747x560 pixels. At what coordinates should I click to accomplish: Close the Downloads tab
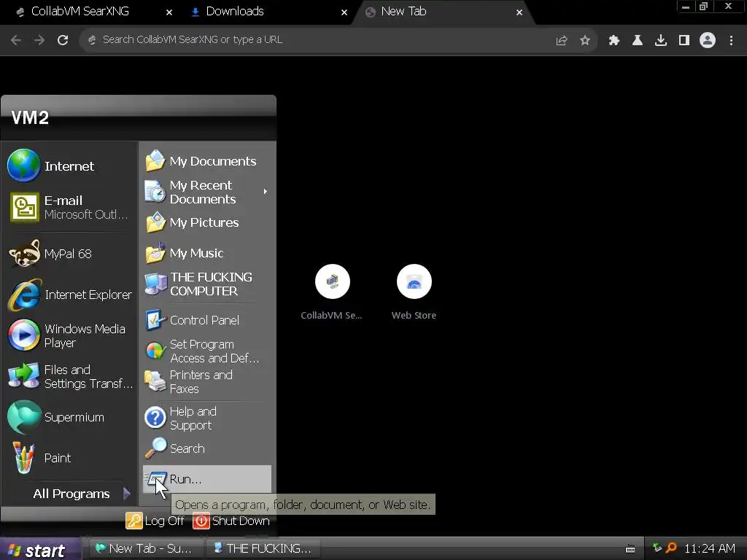point(344,12)
